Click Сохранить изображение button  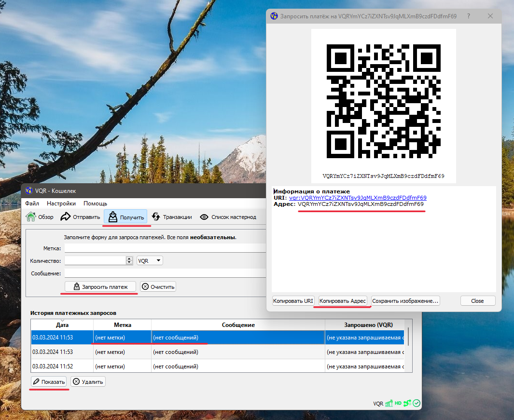(405, 301)
